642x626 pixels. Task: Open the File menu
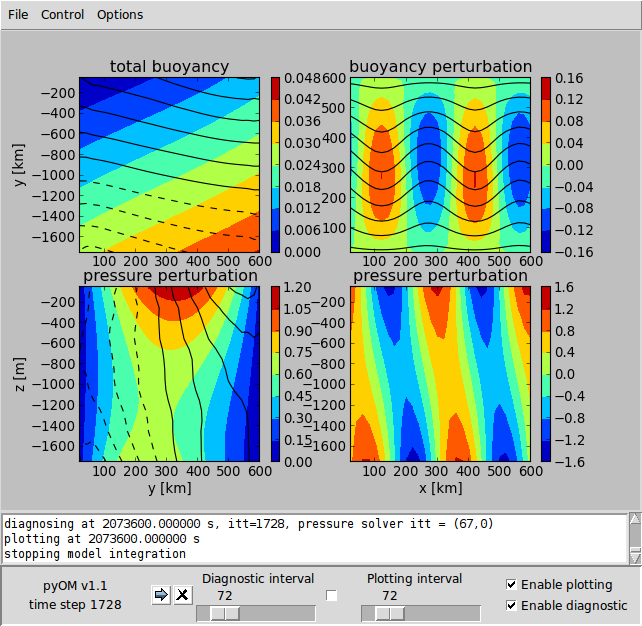coord(18,15)
